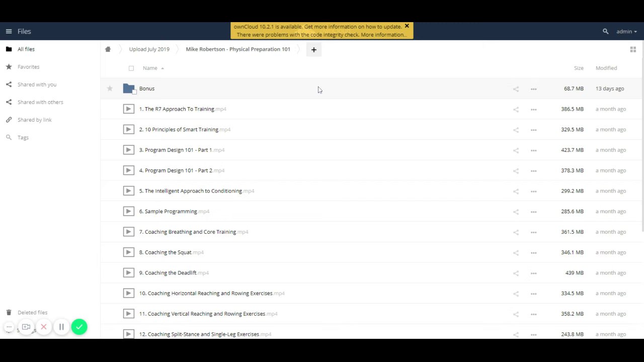The image size is (644, 362).
Task: Click the recorder camera icon
Action: click(x=26, y=327)
